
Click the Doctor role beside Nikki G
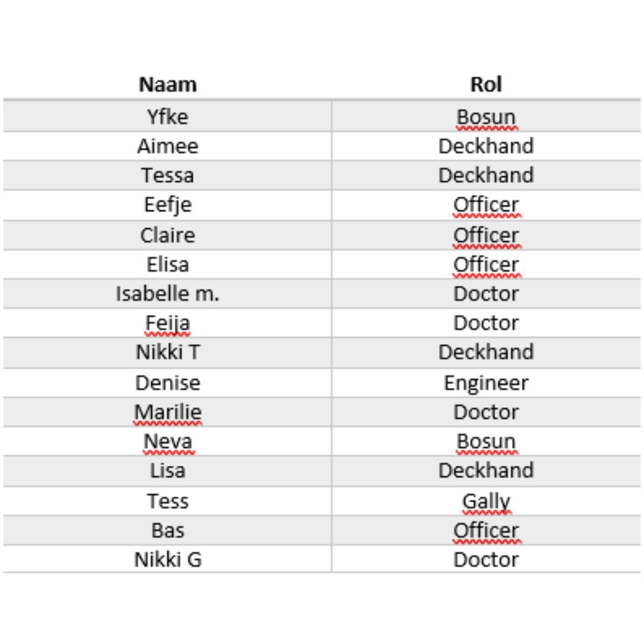click(x=486, y=560)
